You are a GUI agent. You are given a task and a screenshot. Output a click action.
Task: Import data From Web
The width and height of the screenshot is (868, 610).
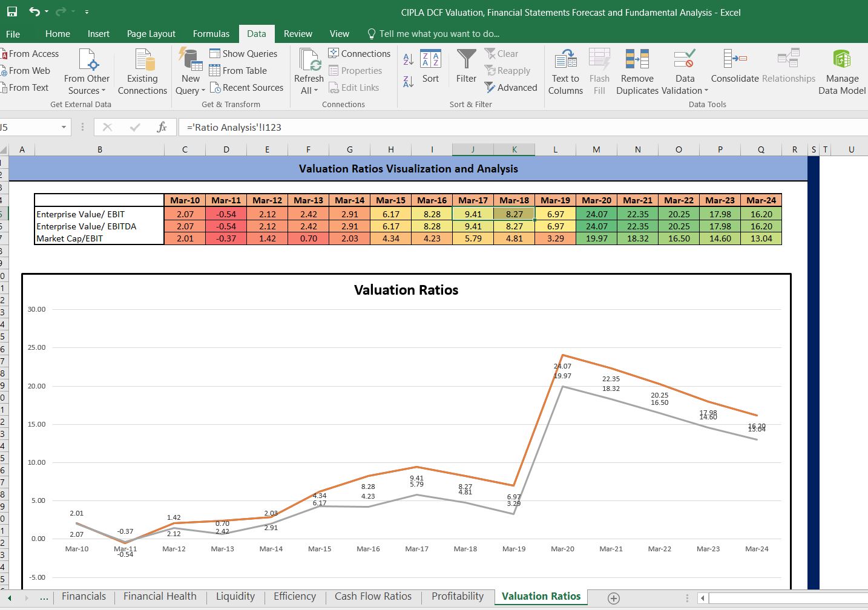click(x=25, y=71)
